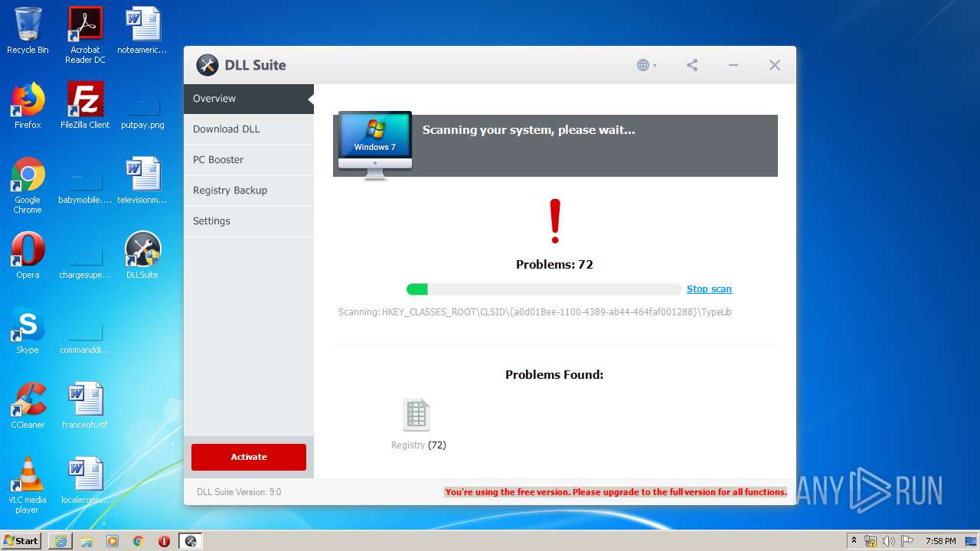The image size is (980, 551).
Task: Select CCleaner desktop shortcut
Action: tap(28, 406)
